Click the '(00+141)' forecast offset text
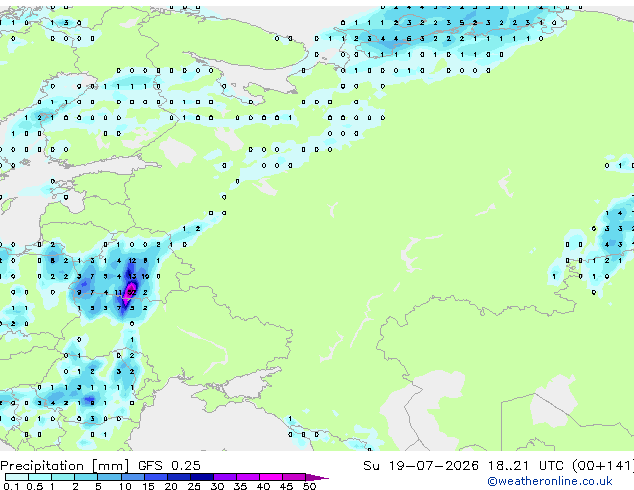634x490 pixels. [603, 466]
